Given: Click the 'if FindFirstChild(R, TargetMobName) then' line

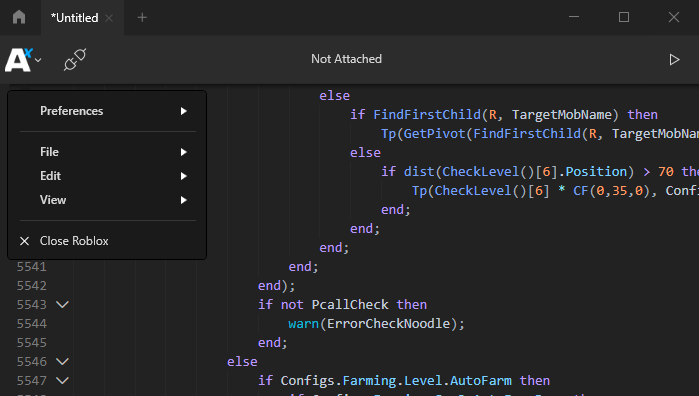Looking at the screenshot, I should [x=504, y=115].
